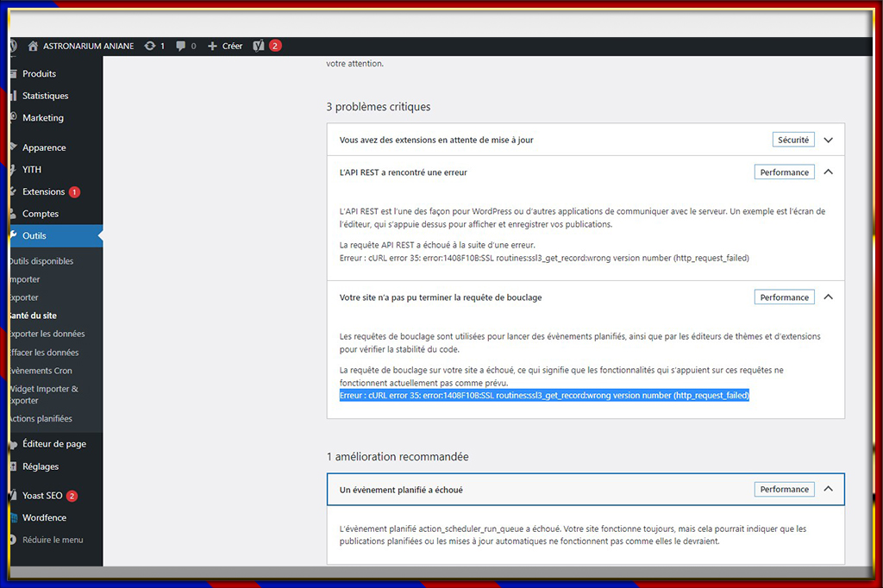Click the action_scheduler_run_queue description text
This screenshot has width=883, height=588.
coord(573,535)
